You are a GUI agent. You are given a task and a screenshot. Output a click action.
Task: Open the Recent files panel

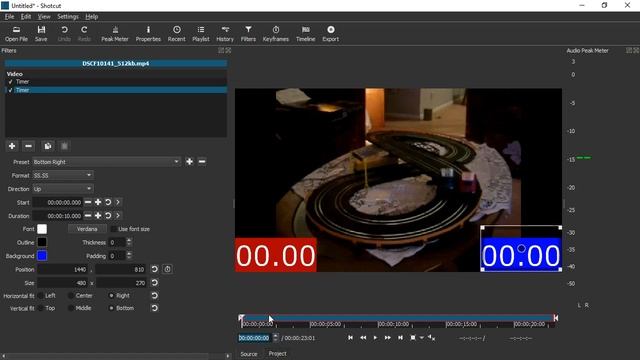[x=176, y=34]
